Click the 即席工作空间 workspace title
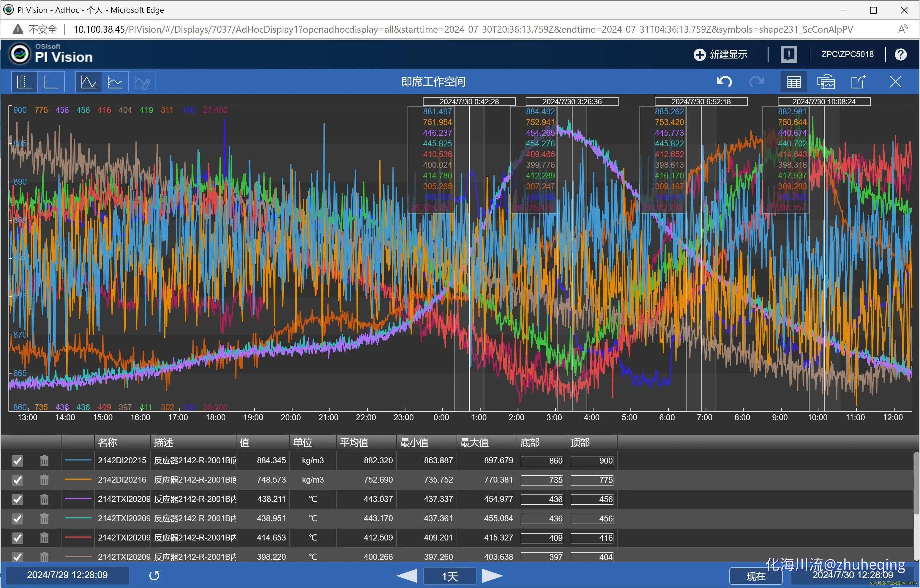This screenshot has height=588, width=920. pyautogui.click(x=433, y=82)
